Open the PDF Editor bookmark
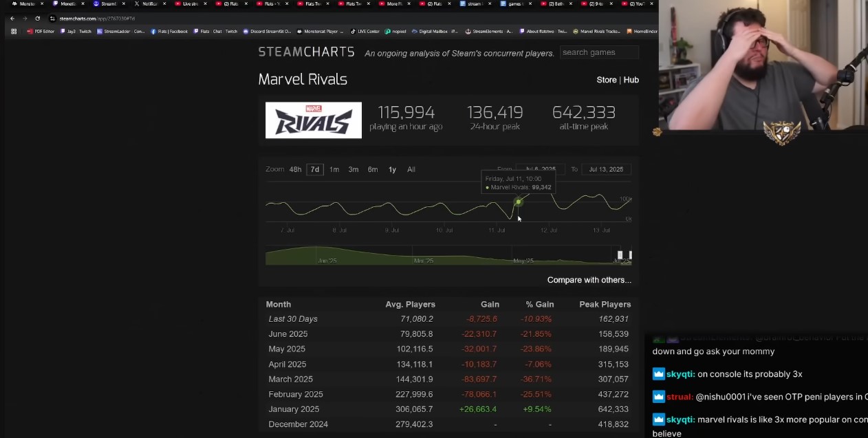The width and height of the screenshot is (868, 438). (x=41, y=31)
